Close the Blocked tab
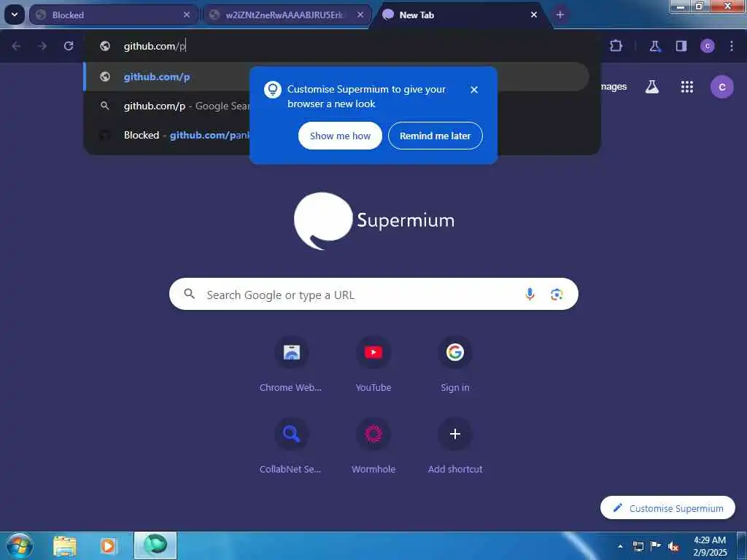The height and width of the screenshot is (560, 747). [x=187, y=15]
